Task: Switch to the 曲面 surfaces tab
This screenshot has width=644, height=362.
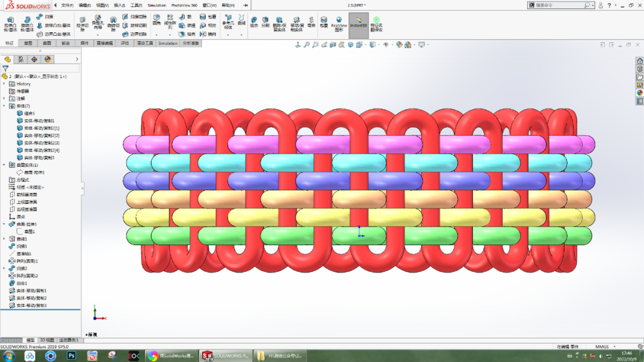Action: pyautogui.click(x=47, y=43)
